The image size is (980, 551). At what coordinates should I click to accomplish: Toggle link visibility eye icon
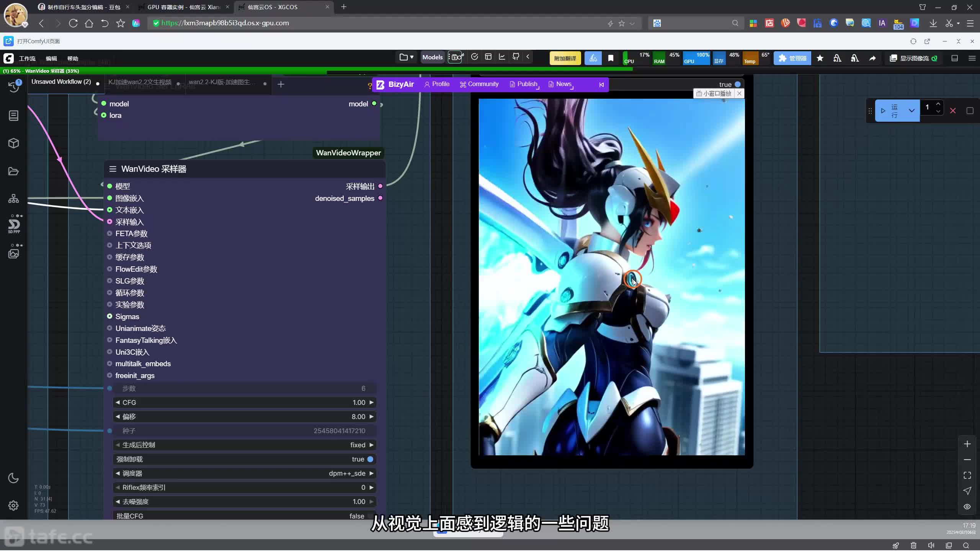click(967, 507)
